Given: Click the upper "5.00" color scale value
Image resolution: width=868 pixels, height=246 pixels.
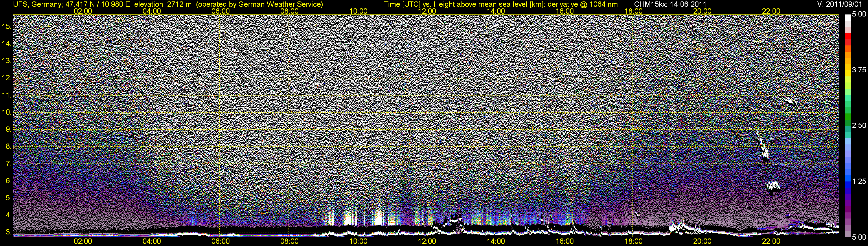Looking at the screenshot, I should click(859, 14).
